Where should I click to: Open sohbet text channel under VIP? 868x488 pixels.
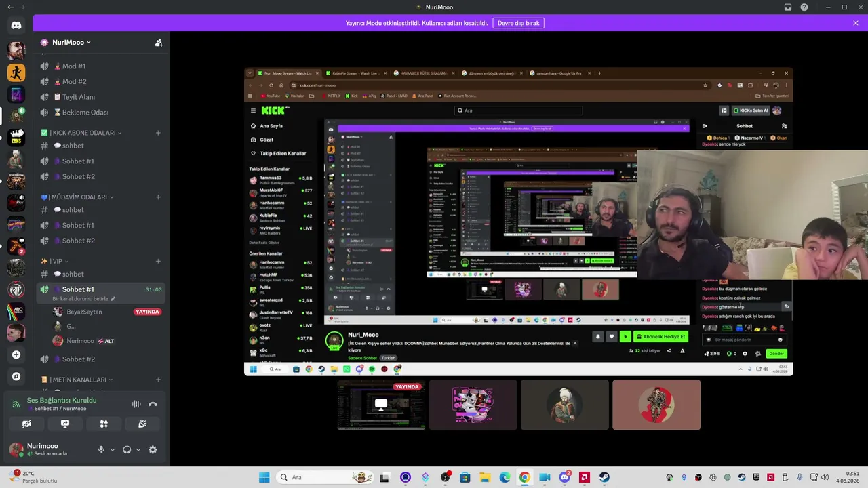point(100,274)
